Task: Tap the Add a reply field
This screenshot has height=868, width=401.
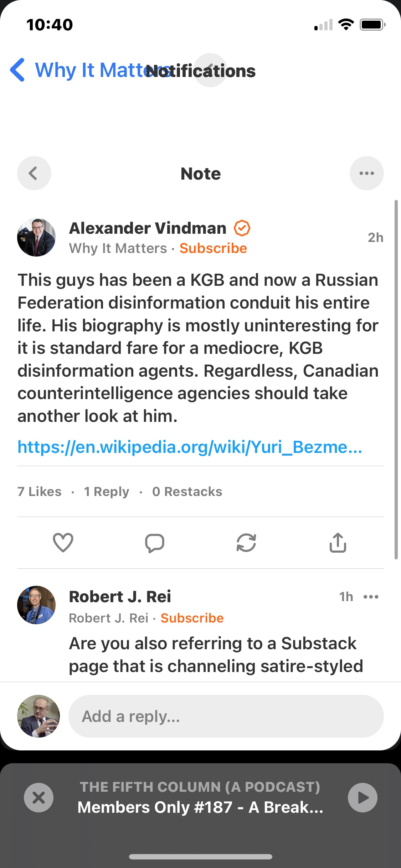Action: tap(225, 716)
